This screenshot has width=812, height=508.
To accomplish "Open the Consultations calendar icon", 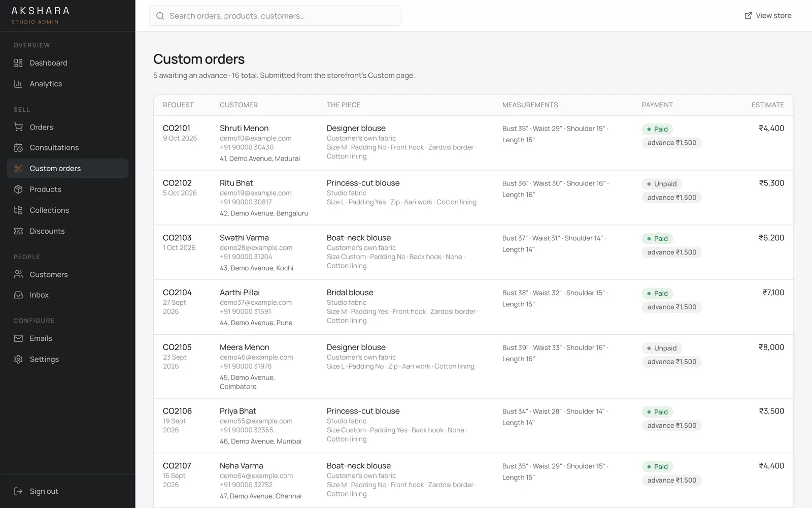I will [18, 148].
